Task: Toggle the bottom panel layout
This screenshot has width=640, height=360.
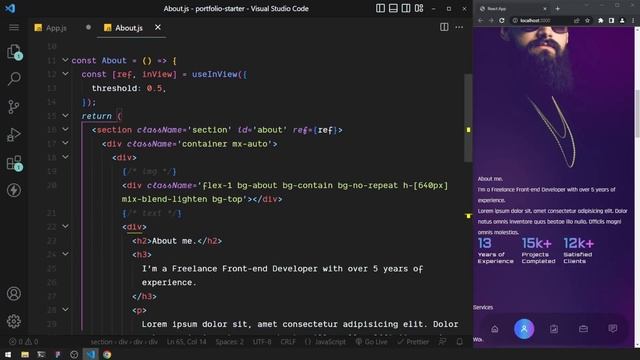Action: click(393, 8)
